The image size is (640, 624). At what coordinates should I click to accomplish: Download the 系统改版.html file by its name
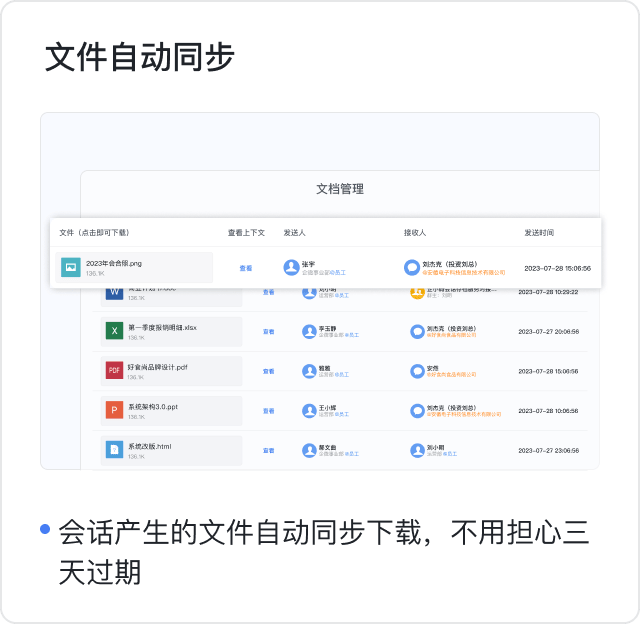point(150,446)
